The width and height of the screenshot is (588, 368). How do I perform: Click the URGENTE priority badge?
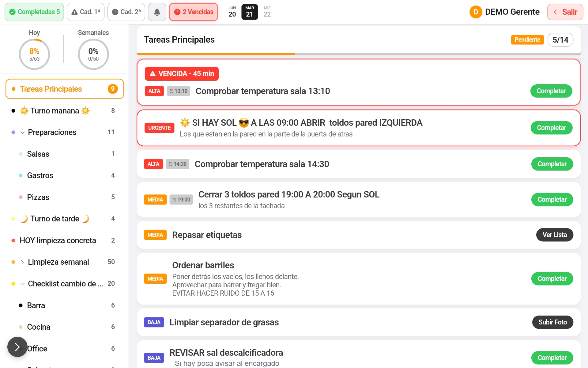pos(160,128)
